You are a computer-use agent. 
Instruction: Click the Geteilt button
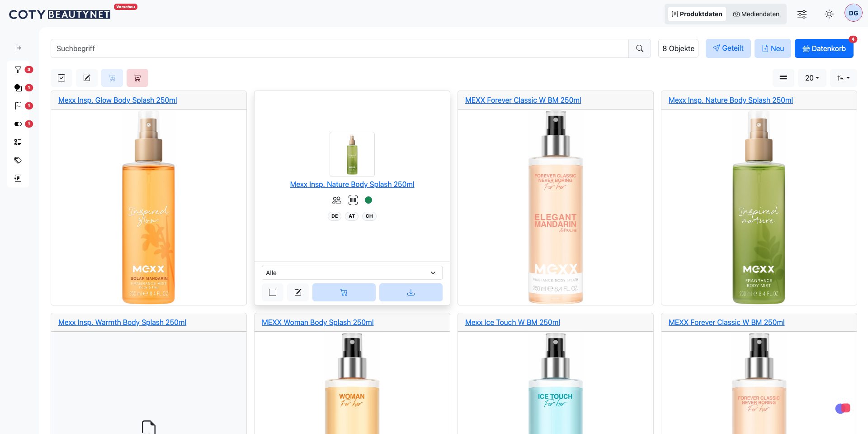coord(728,48)
